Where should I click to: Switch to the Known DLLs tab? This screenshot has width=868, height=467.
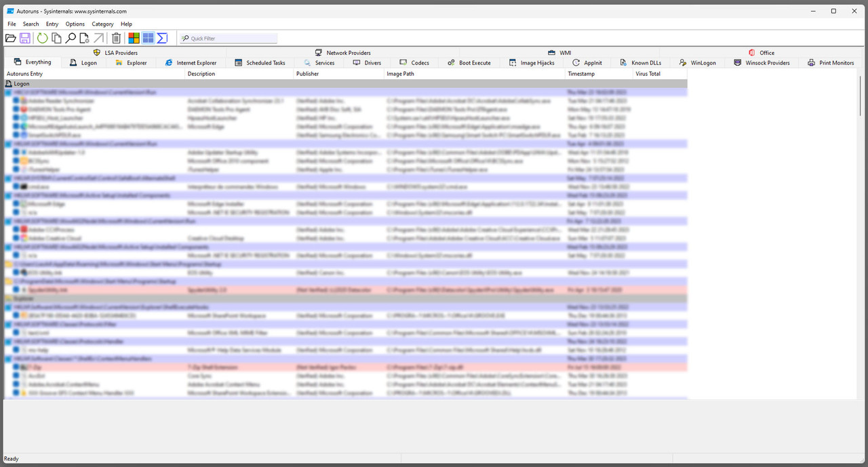tap(641, 63)
